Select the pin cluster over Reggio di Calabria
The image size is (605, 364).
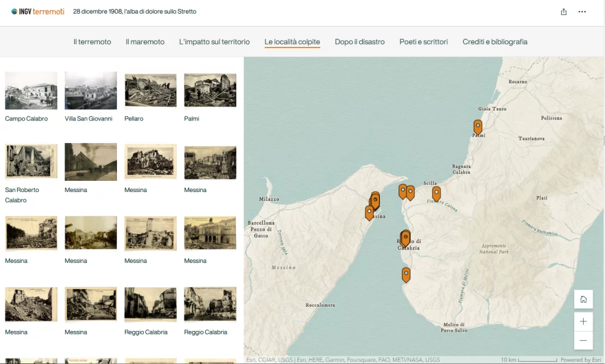(405, 239)
